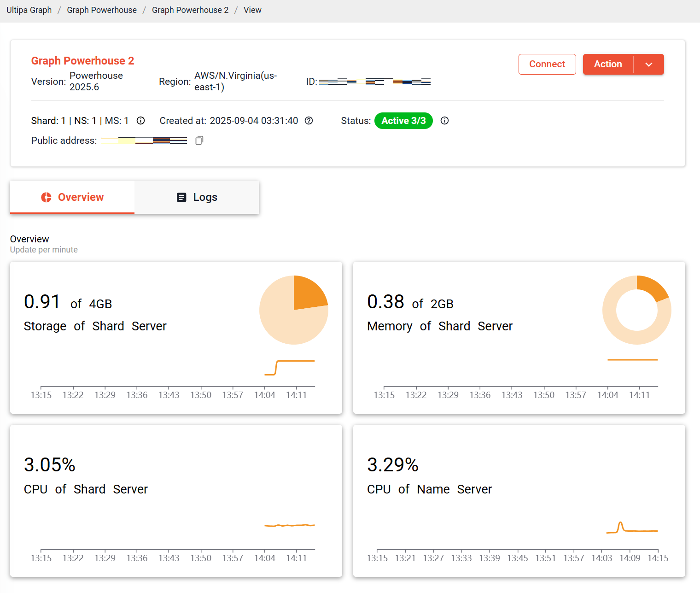Switch to the Logs tab
The width and height of the screenshot is (700, 593).
tap(197, 197)
